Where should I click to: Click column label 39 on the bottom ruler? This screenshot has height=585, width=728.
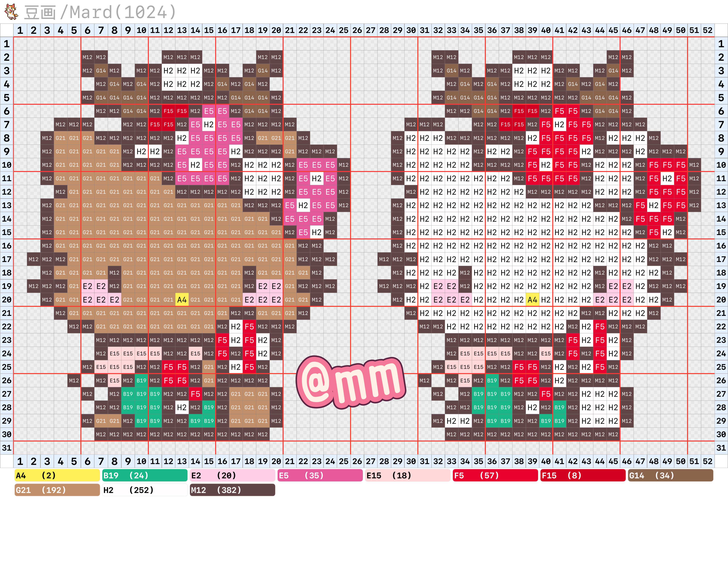[x=533, y=461]
